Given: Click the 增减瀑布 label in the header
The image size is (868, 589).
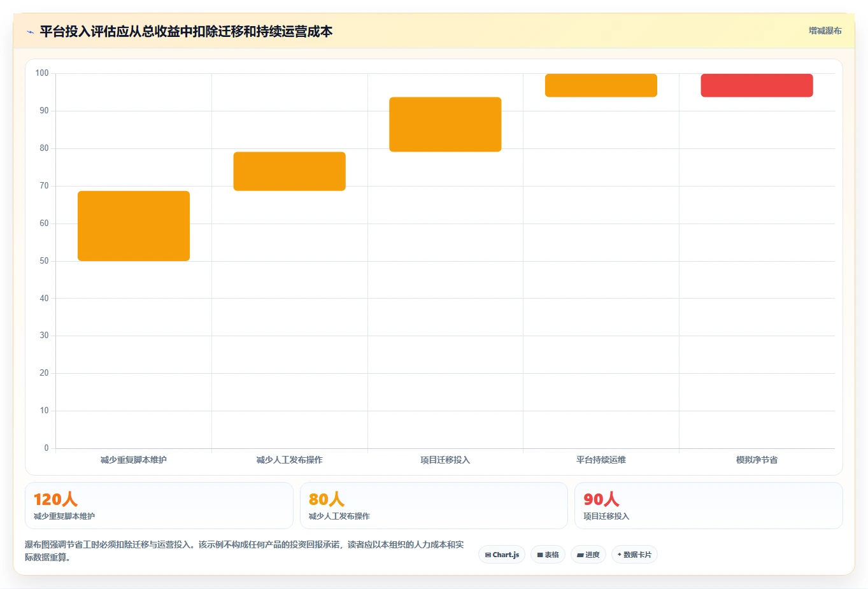Looking at the screenshot, I should [825, 31].
